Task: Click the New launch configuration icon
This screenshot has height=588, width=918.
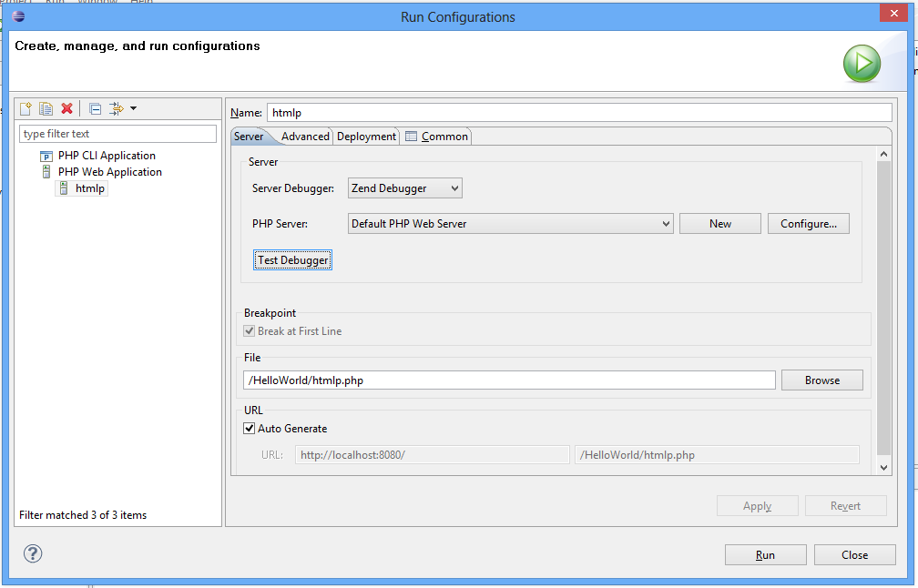Action: coord(25,108)
